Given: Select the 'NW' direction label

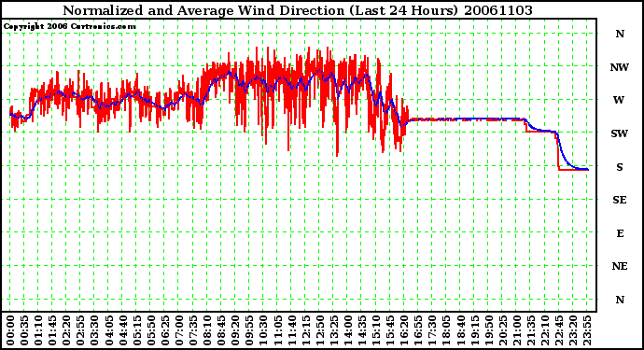Looking at the screenshot, I should [x=620, y=67].
